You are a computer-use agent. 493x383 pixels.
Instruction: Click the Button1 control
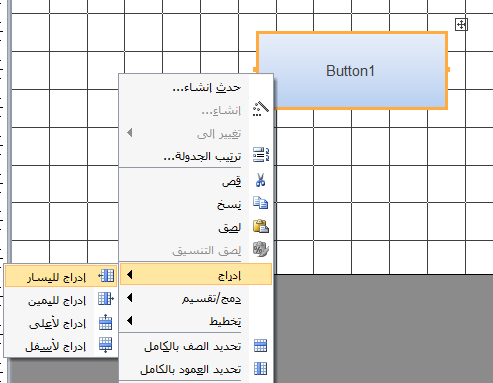tap(352, 70)
